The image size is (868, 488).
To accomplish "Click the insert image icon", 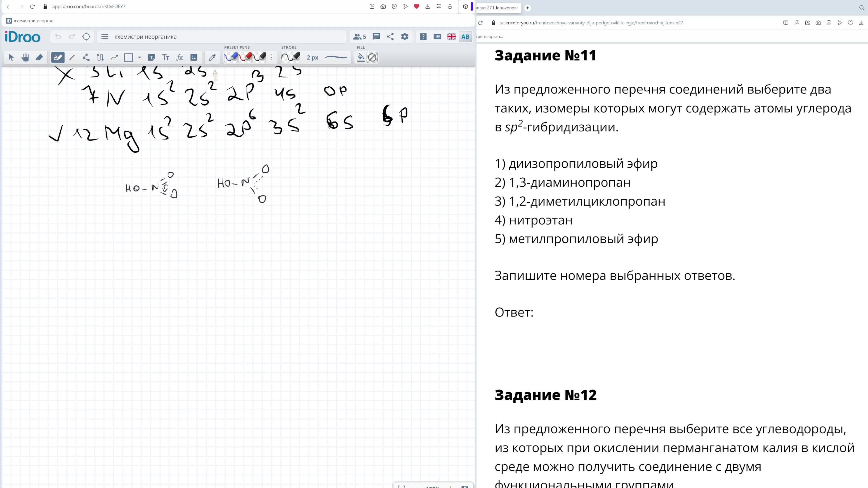I will (194, 57).
